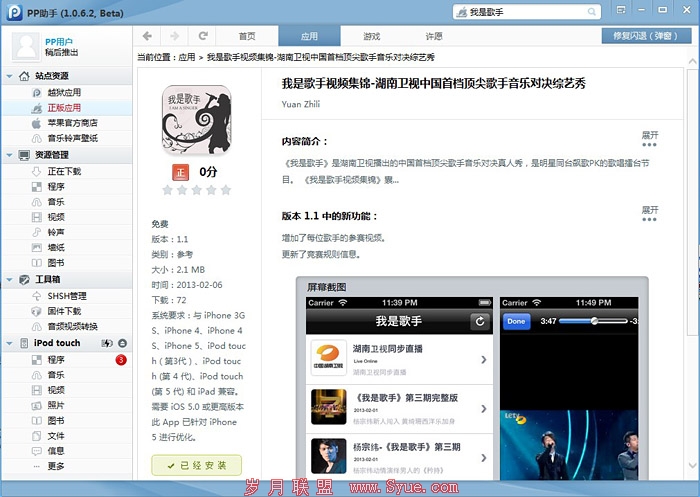
Task: Open SHSH管理 tool
Action: pos(67,296)
